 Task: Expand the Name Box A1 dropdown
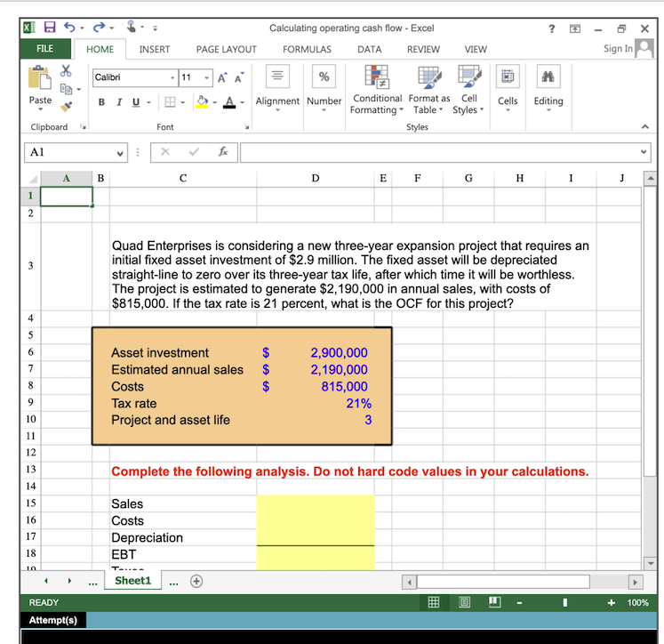120,153
